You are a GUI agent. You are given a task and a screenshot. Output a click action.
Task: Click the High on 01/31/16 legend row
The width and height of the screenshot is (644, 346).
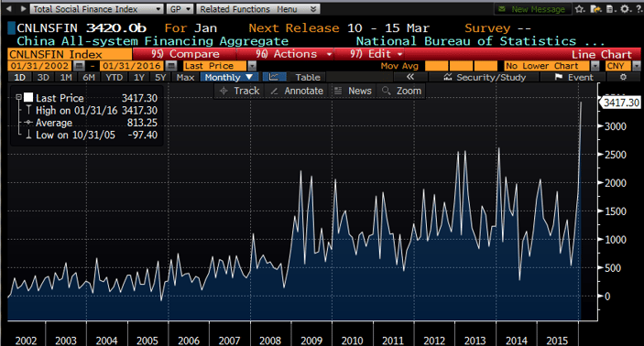point(92,111)
